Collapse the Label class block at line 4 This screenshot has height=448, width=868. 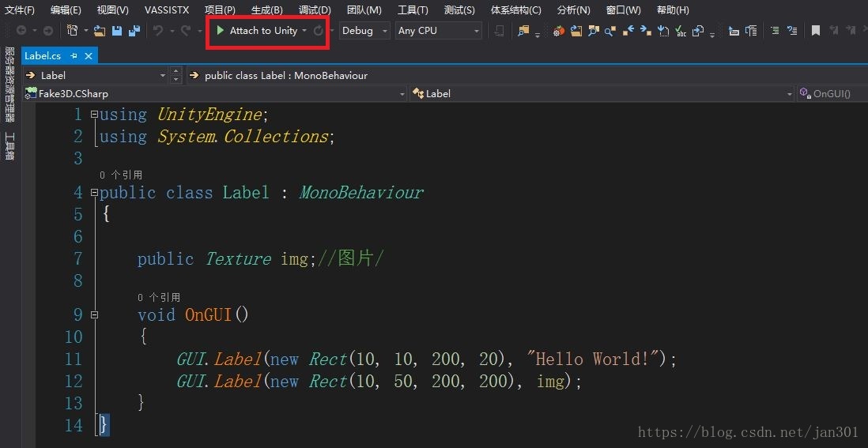[x=94, y=193]
